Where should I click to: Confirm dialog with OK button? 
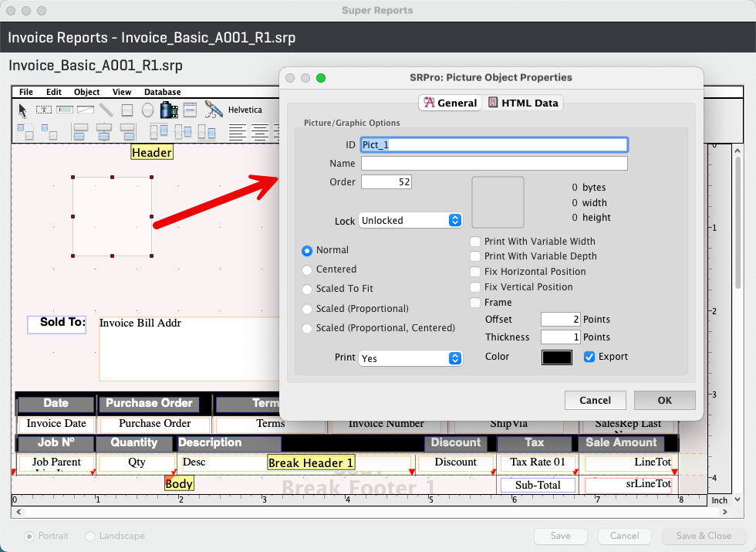(x=664, y=401)
